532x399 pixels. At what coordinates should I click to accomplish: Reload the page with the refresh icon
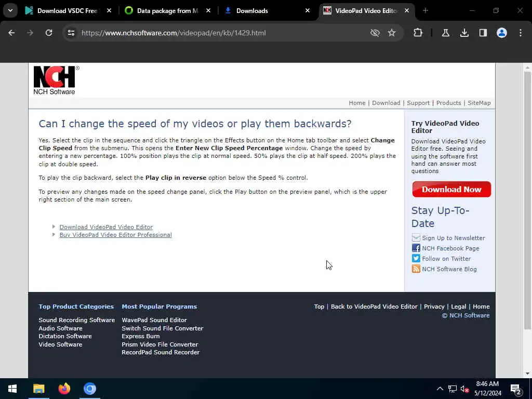tap(49, 33)
